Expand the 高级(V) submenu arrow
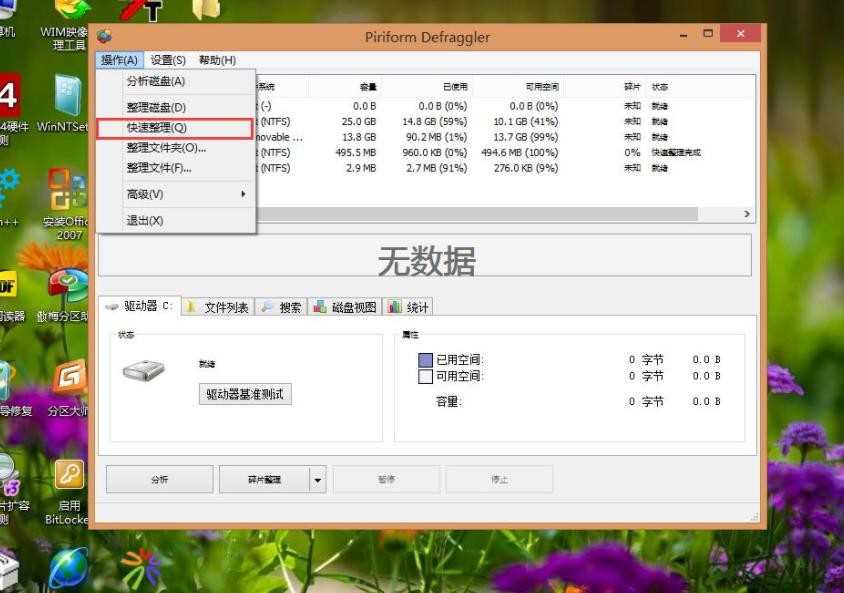 [243, 194]
